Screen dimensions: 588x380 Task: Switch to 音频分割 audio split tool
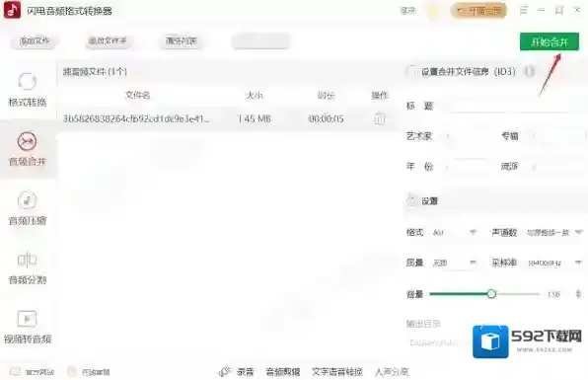pos(28,267)
